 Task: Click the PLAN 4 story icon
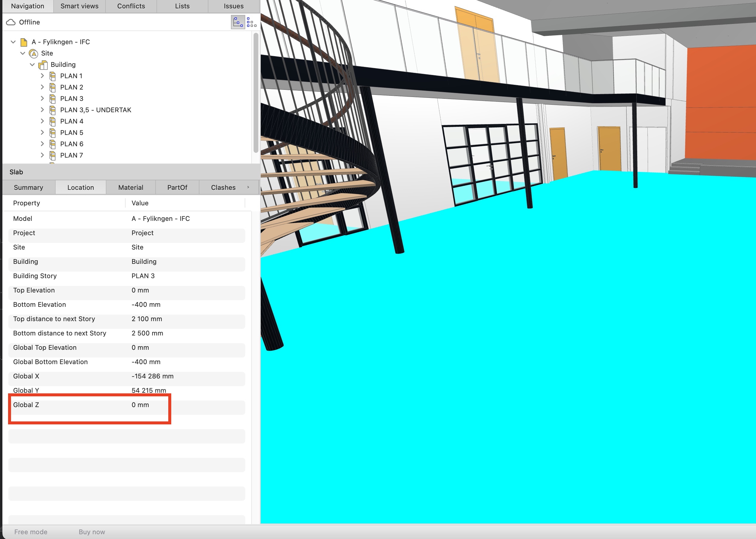tap(53, 121)
